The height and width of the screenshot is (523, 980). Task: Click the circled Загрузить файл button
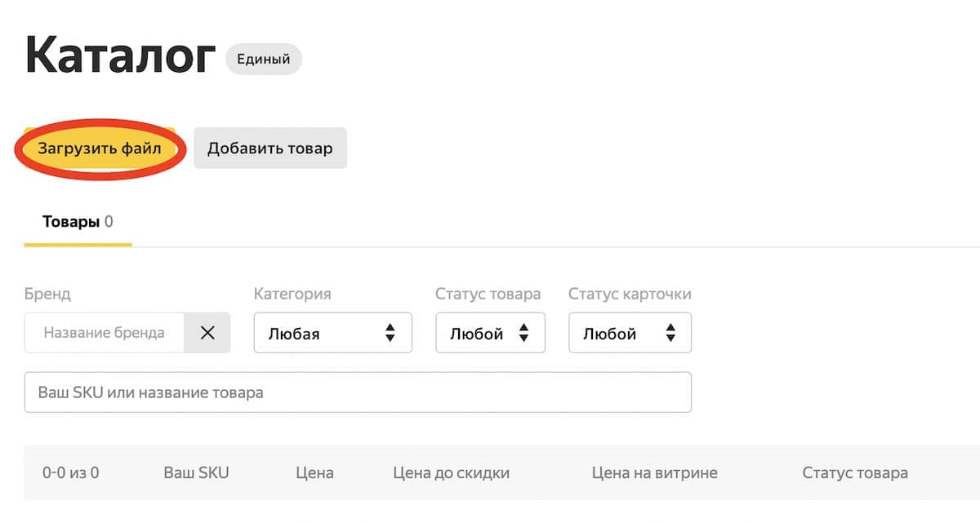(100, 148)
